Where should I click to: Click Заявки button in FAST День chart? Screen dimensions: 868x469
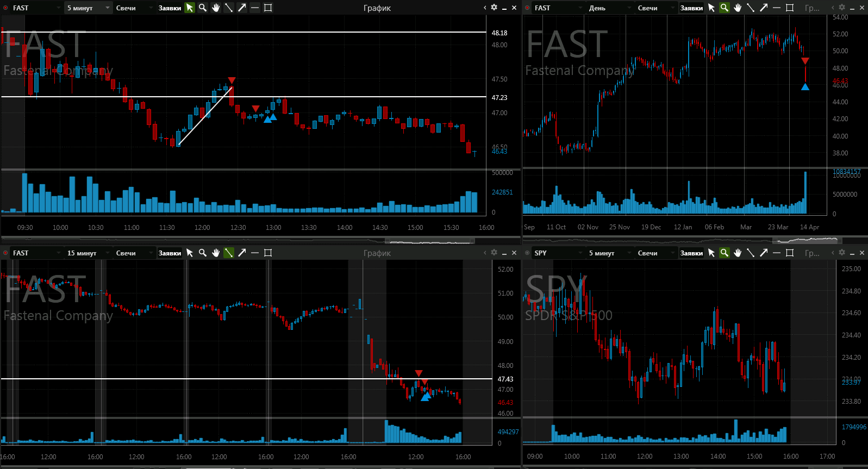click(691, 8)
